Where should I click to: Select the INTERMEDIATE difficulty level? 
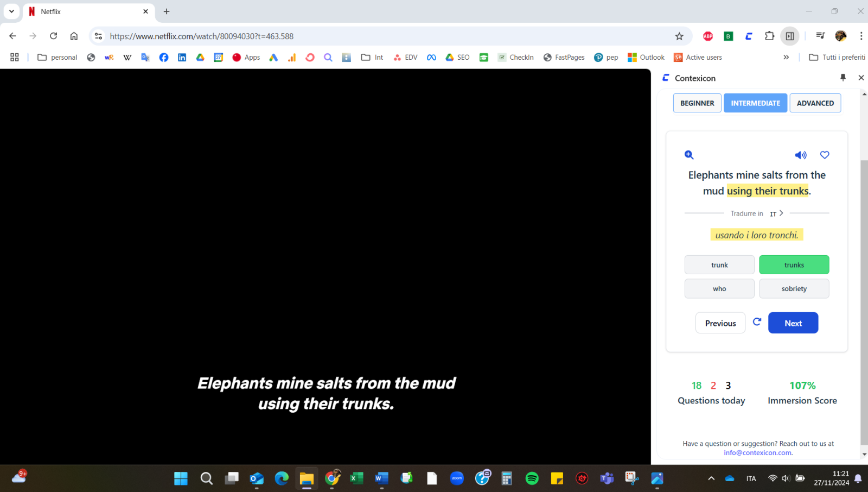coord(755,103)
